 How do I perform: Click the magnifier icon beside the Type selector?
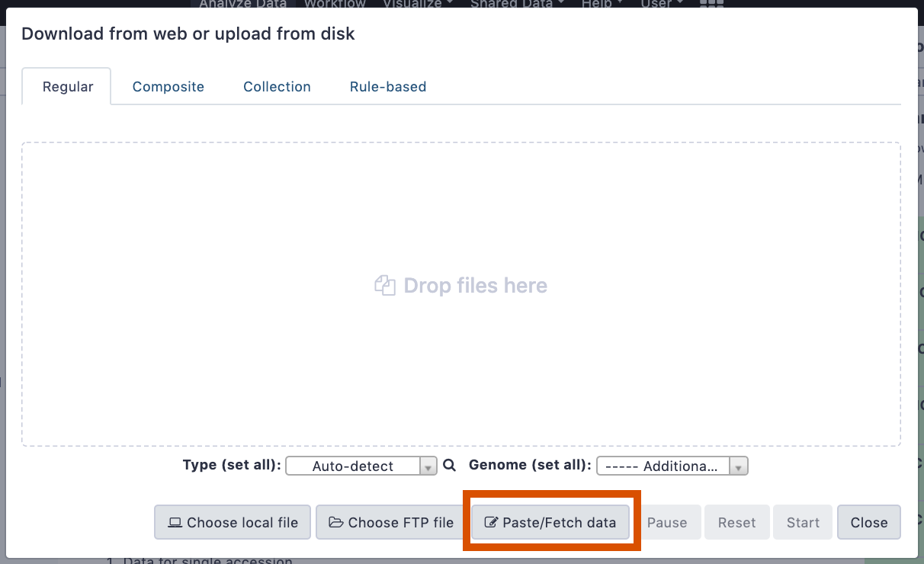[450, 465]
